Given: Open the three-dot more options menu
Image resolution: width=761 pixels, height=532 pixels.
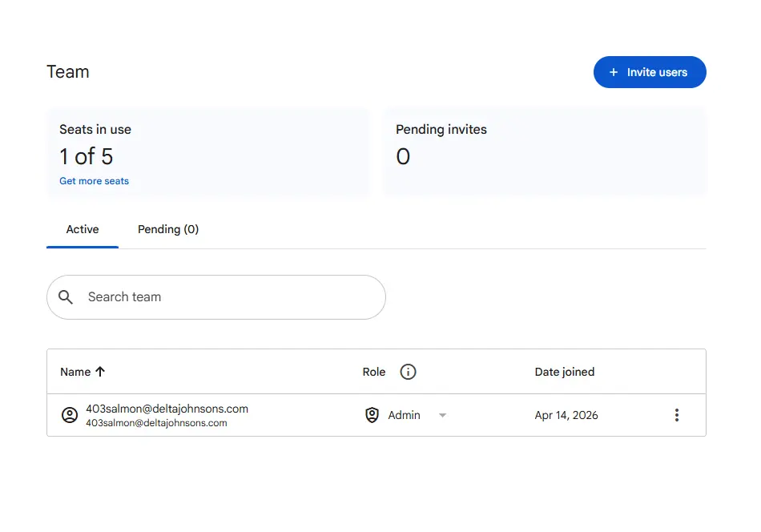Looking at the screenshot, I should coord(677,415).
